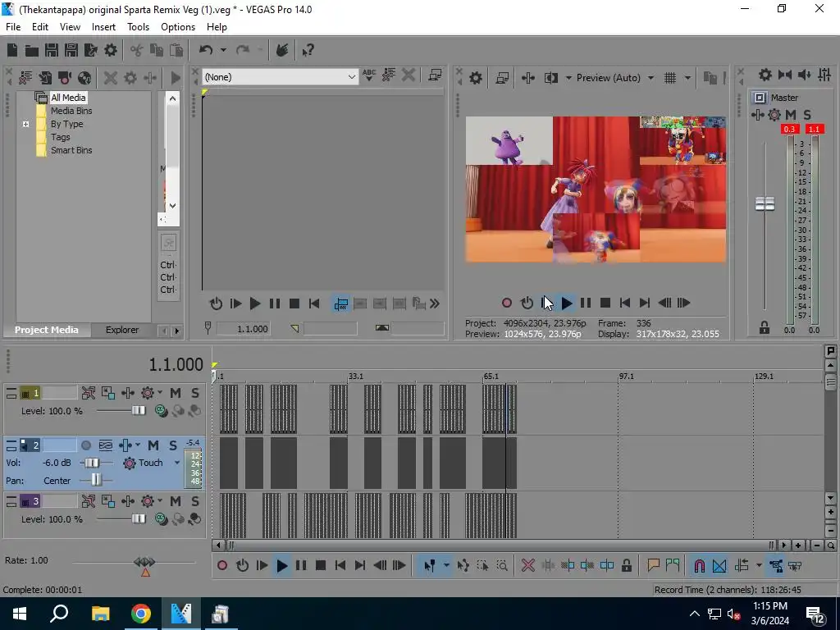The width and height of the screenshot is (840, 630).
Task: Solo video track 1 with S button
Action: (x=195, y=393)
